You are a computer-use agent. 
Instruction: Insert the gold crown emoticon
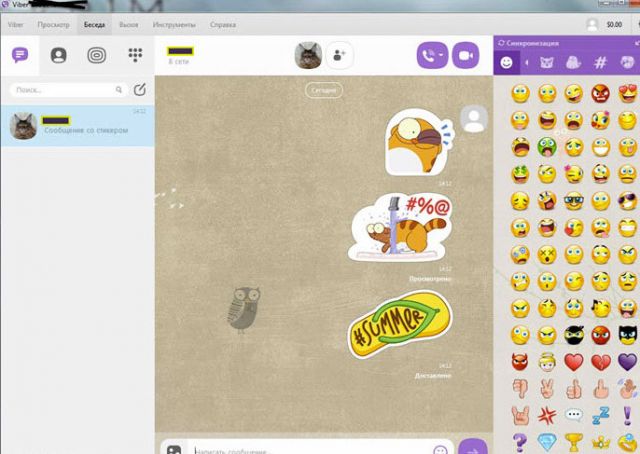601,442
